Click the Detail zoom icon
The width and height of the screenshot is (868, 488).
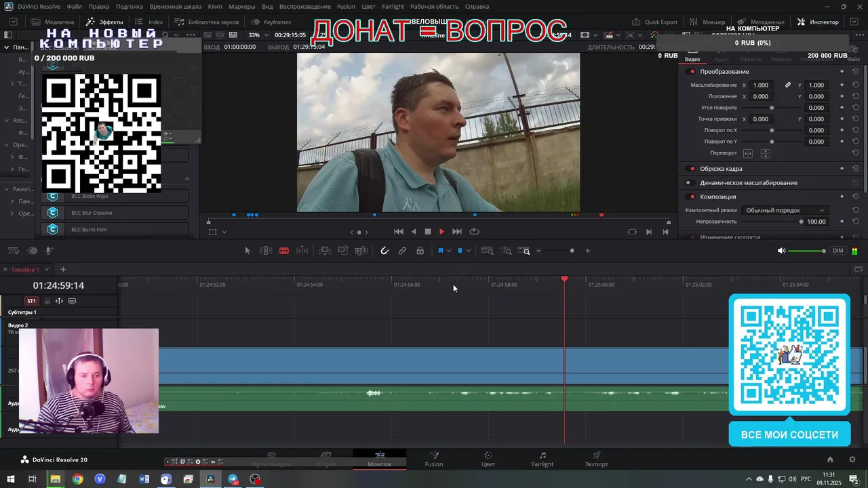[507, 251]
